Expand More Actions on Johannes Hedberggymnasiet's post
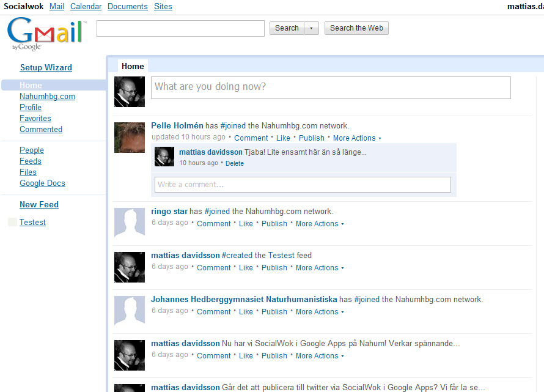Screen dimensions: 544x392 point(320,312)
